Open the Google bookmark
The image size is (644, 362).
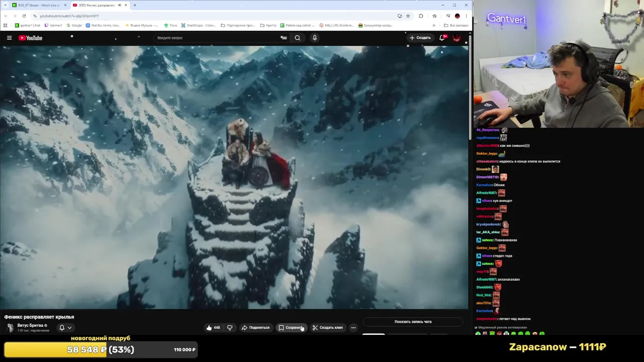point(73,25)
